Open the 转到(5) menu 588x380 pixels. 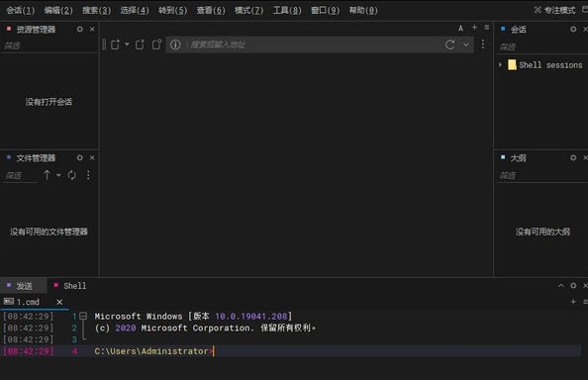coord(173,11)
